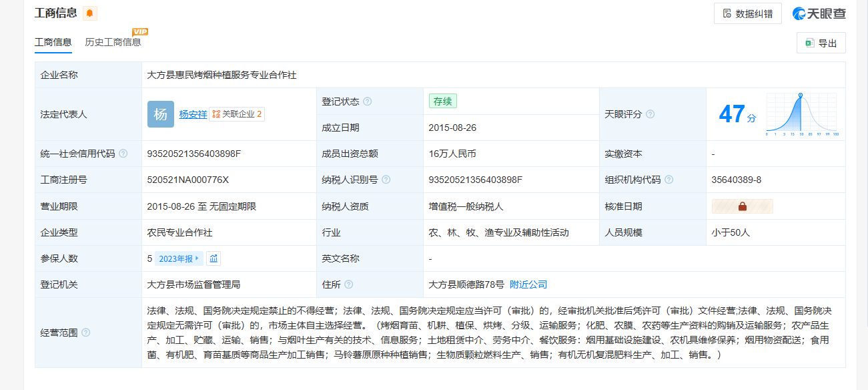Click help icon beside 纳税人识别号
Viewport: 868px width, 390px height.
[x=386, y=180]
